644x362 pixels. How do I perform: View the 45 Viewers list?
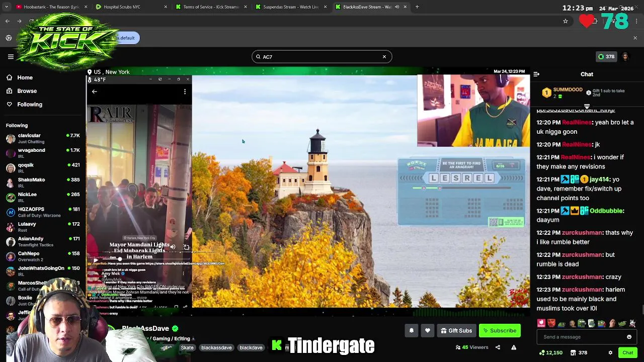click(472, 347)
